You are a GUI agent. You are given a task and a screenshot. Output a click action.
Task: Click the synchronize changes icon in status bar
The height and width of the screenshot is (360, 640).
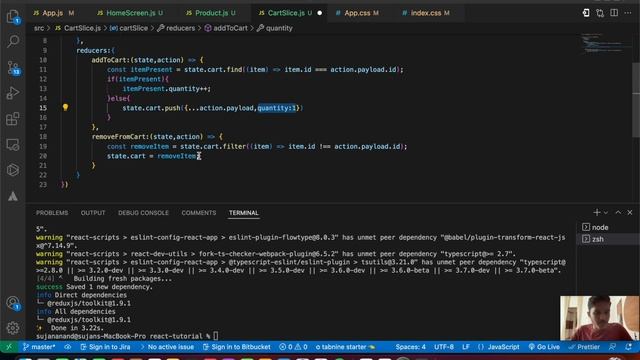[x=68, y=347]
